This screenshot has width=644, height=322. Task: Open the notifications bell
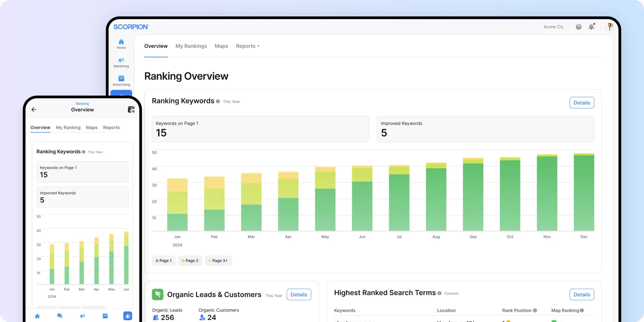(x=591, y=27)
